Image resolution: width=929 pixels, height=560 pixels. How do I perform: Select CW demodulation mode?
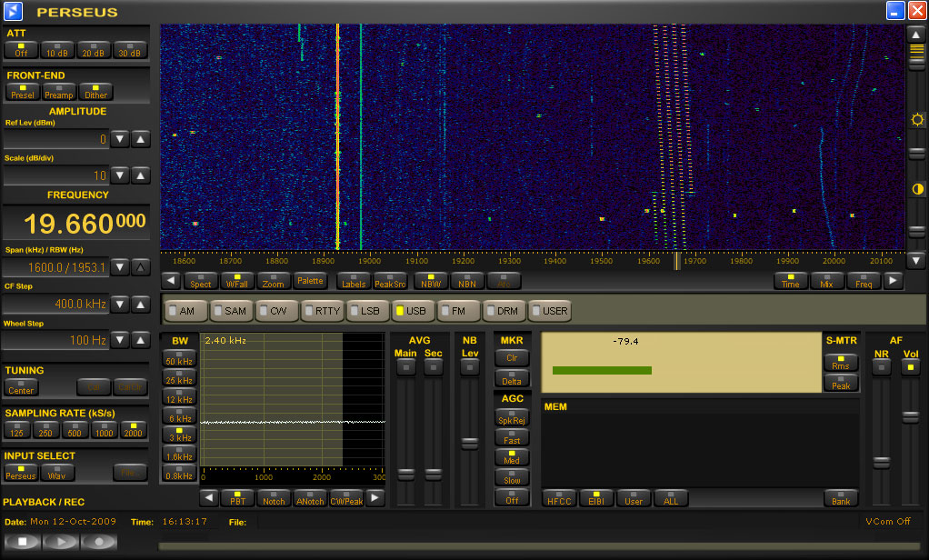277,311
